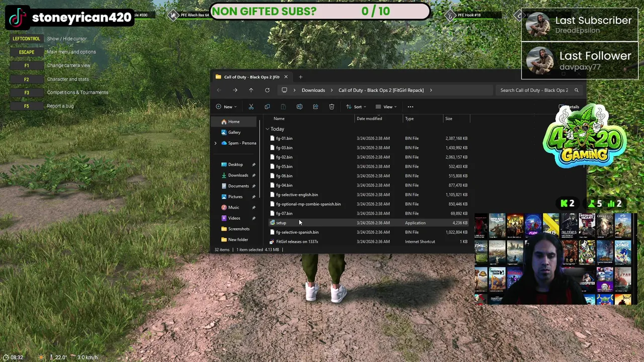
Task: Click the stopwatch icon next to 08:32
Action: click(x=6, y=357)
